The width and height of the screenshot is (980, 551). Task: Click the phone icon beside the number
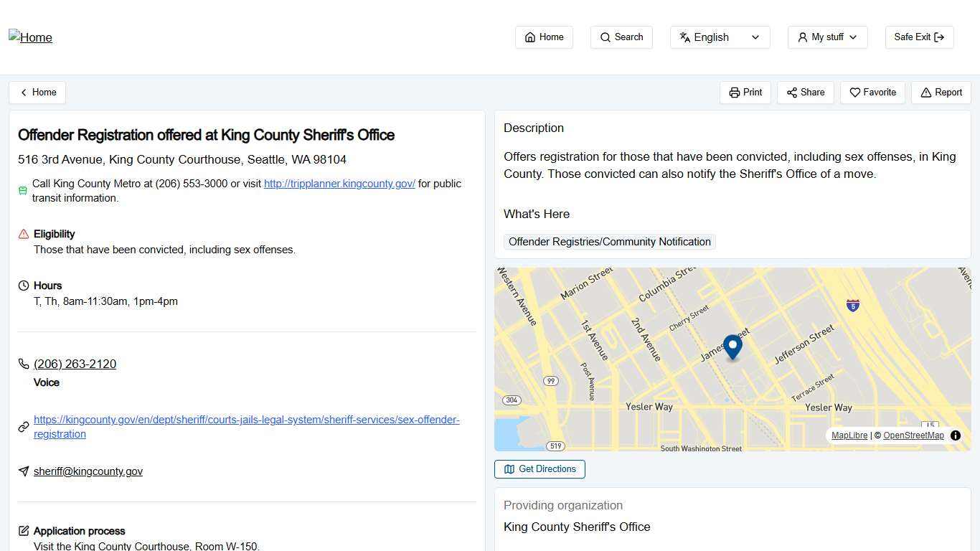coord(24,363)
